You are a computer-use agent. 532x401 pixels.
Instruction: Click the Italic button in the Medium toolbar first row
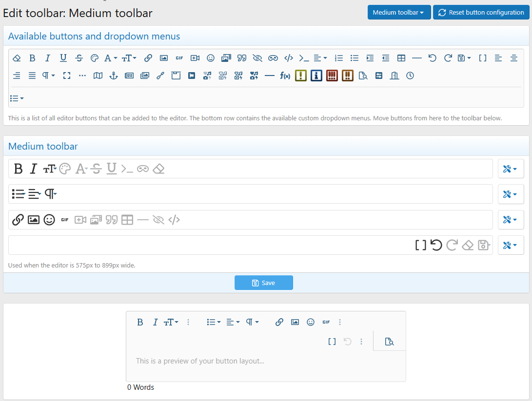click(x=33, y=169)
